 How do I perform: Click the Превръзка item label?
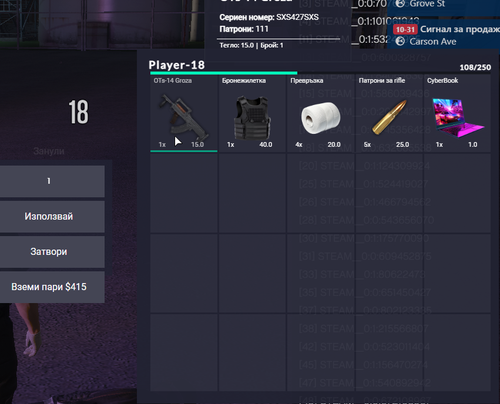pos(307,81)
